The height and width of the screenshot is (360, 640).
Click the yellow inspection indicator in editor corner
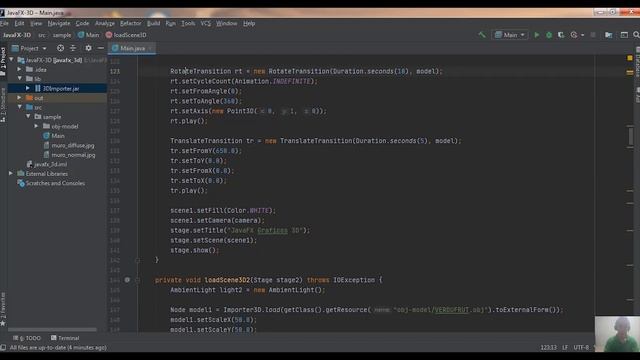coord(630,58)
